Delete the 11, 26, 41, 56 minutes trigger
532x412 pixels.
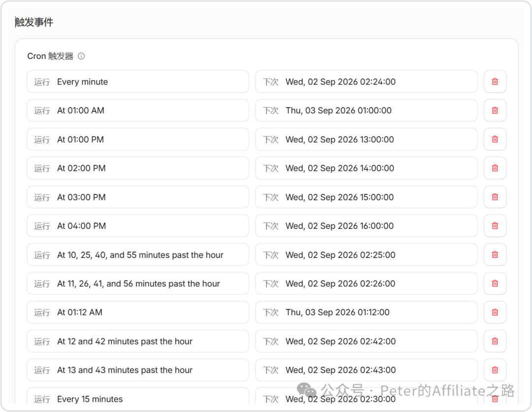pyautogui.click(x=495, y=283)
